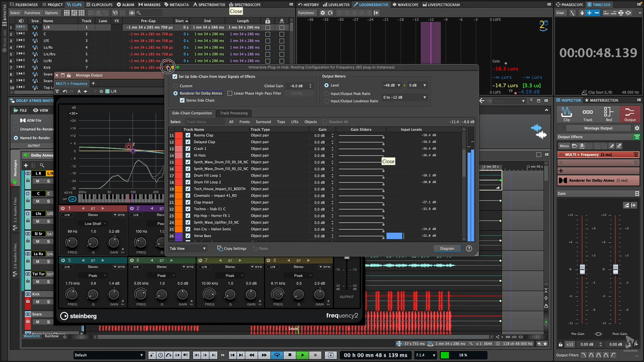
Task: Click the Diagram button
Action: coord(447,248)
